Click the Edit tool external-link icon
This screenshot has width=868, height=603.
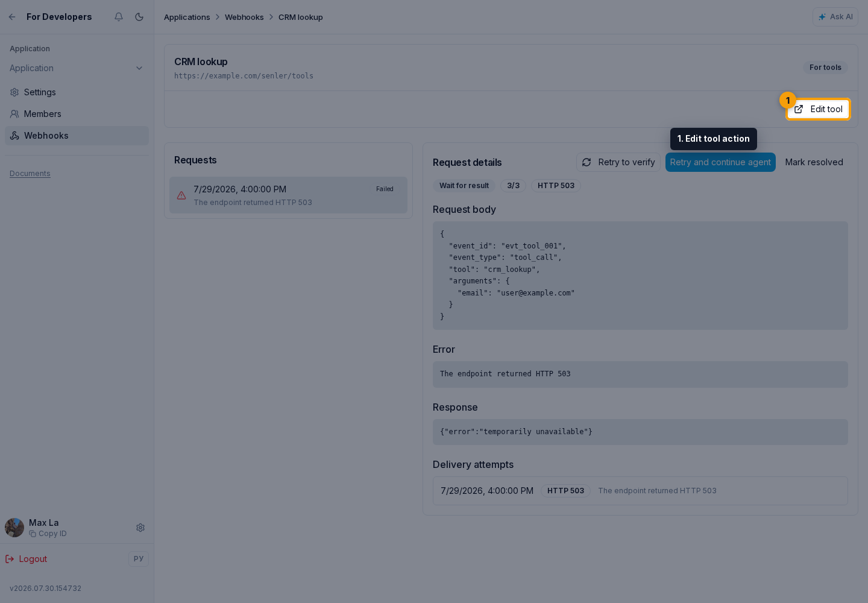pyautogui.click(x=799, y=109)
